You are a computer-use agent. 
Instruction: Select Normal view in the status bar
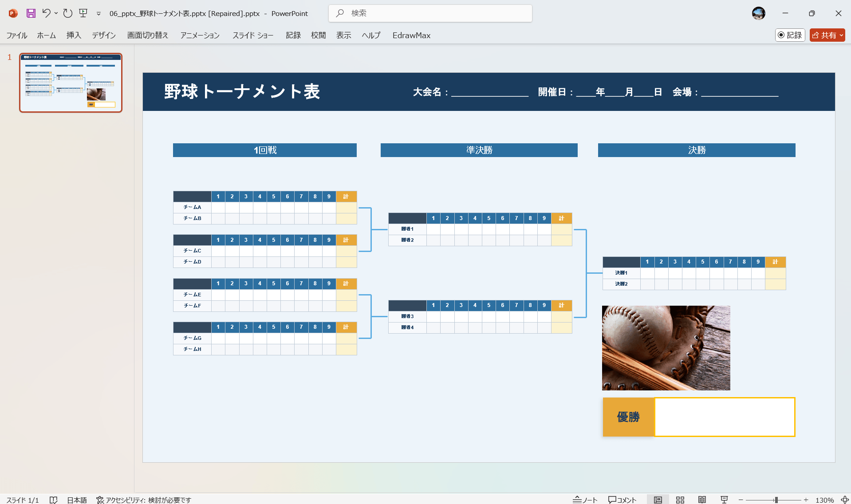click(658, 500)
